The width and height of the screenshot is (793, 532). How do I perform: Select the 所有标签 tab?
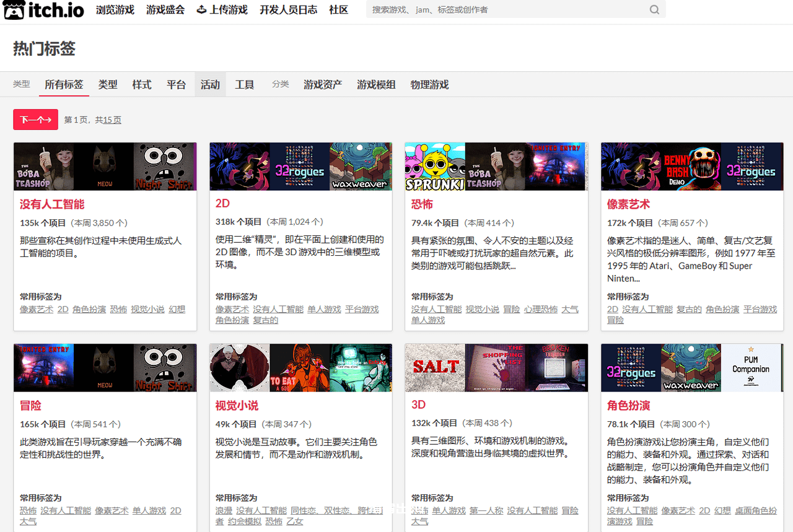[x=64, y=84]
